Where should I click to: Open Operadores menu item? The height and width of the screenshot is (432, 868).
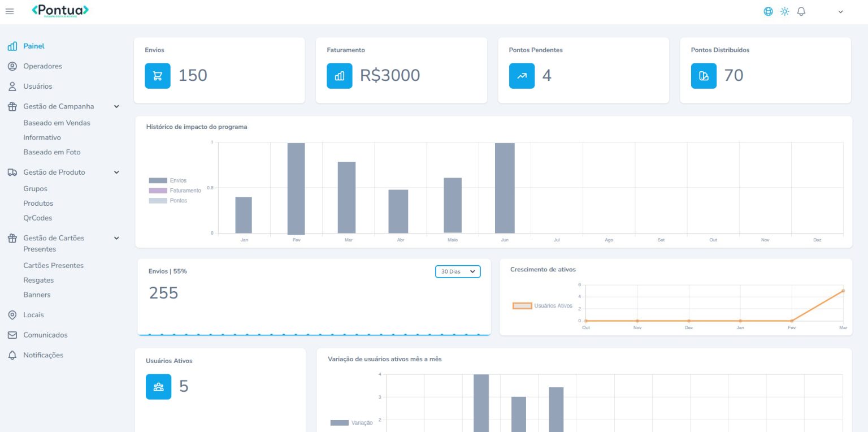[43, 66]
